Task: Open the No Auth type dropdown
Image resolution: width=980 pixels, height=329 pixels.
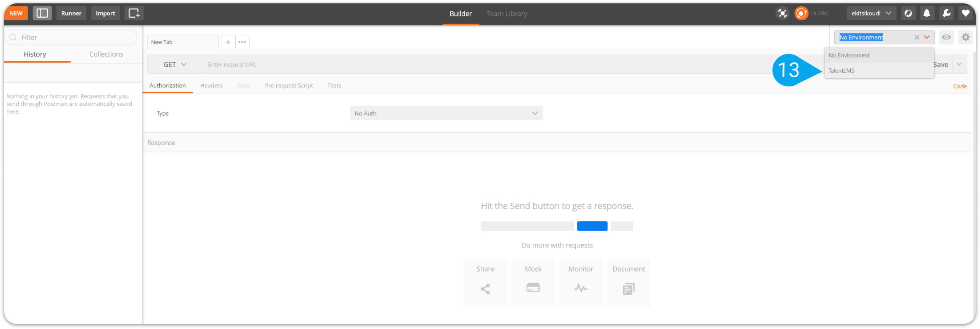Action: click(446, 113)
